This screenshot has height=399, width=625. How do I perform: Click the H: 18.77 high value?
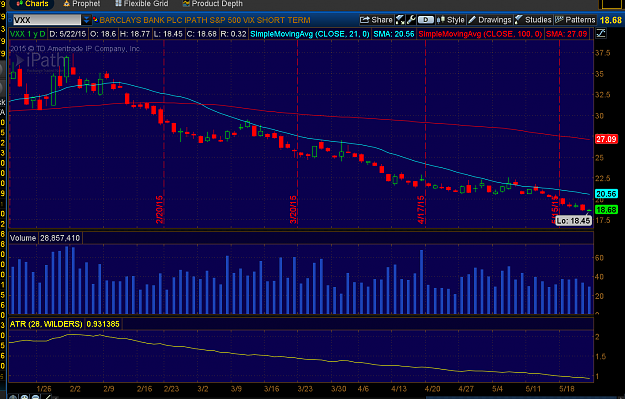[x=135, y=34]
